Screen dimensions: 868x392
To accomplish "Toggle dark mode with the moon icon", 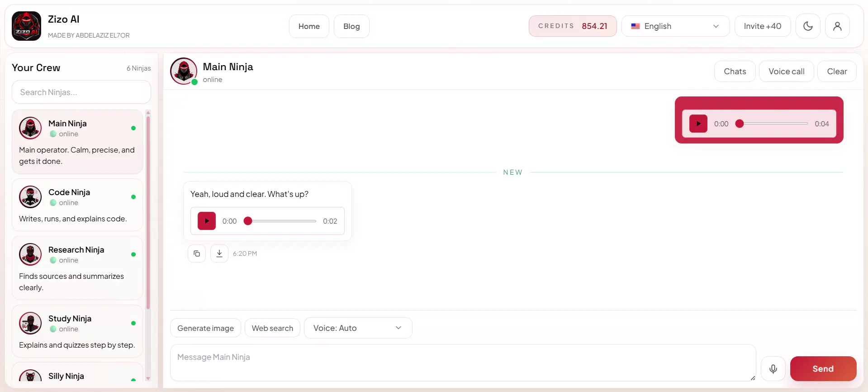I will click(808, 26).
